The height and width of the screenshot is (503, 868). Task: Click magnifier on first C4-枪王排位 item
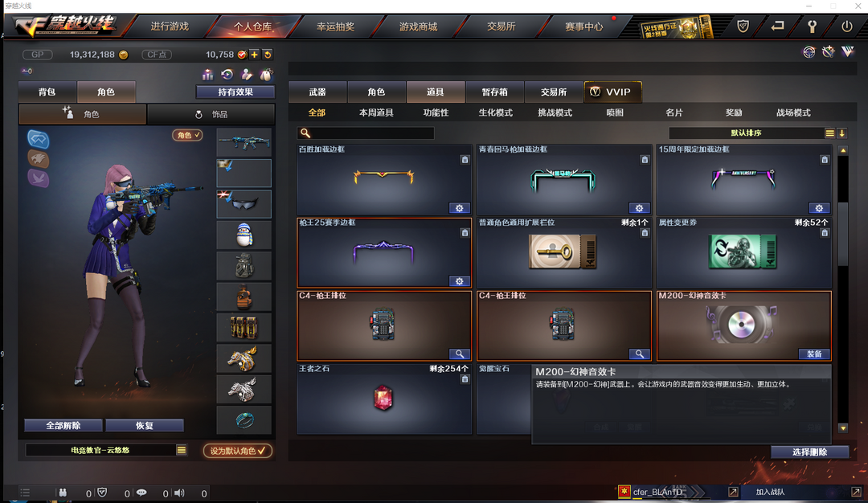click(459, 354)
